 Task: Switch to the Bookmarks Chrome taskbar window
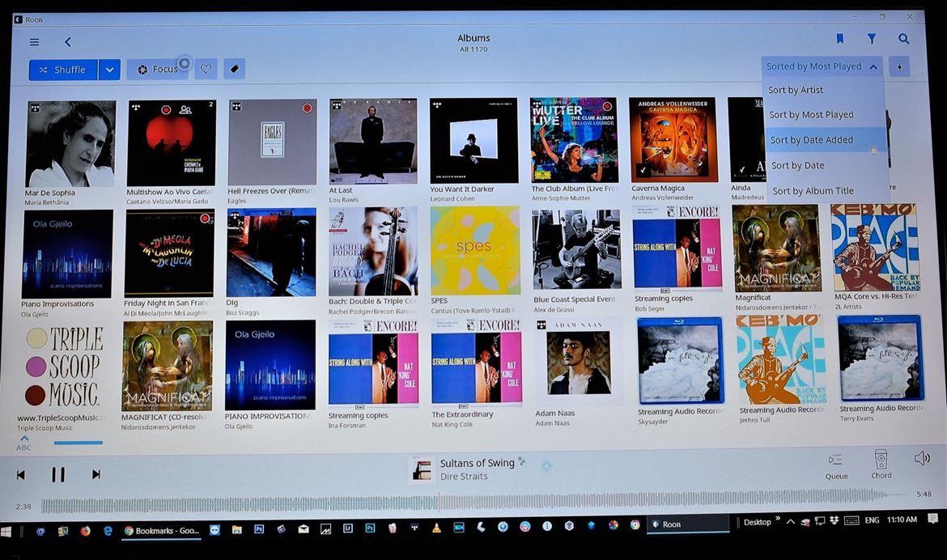(161, 531)
